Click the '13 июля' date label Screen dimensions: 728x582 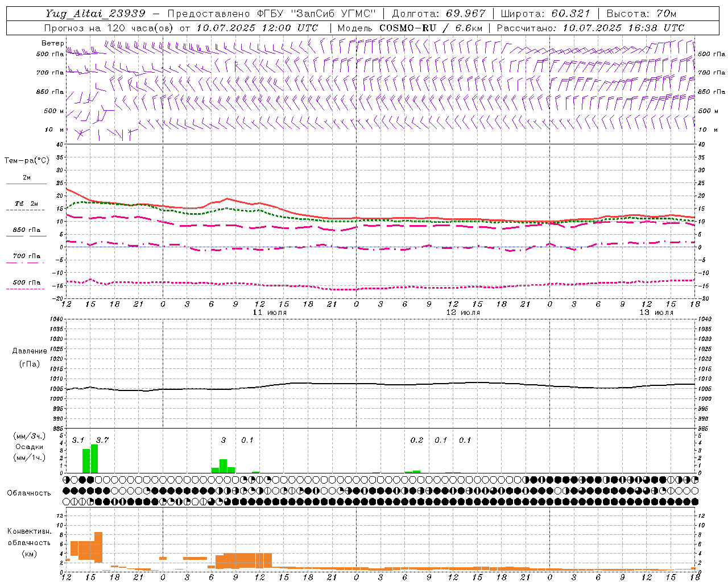656,313
